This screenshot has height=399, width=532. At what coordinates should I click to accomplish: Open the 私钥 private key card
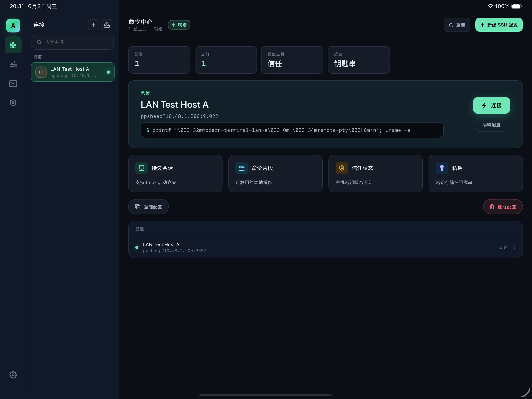[x=476, y=174]
